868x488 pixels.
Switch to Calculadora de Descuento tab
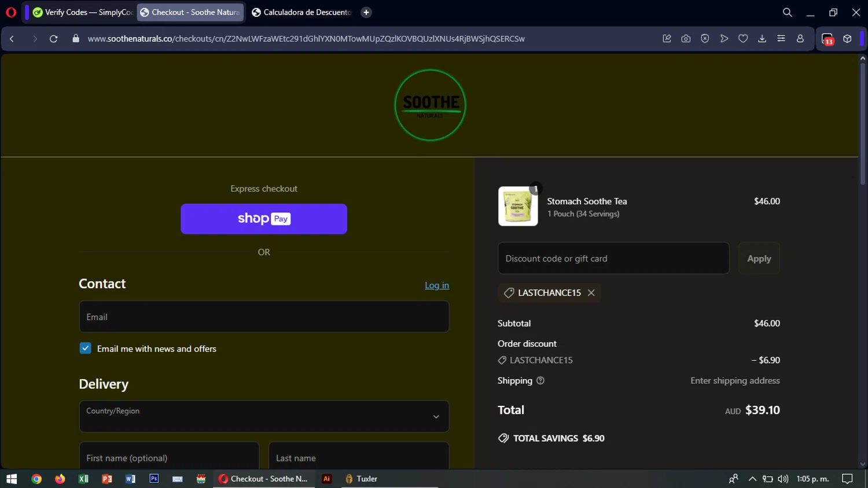tap(301, 12)
